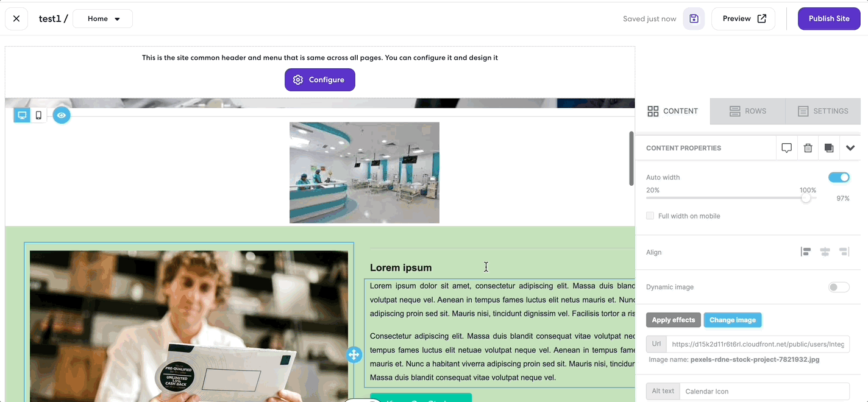The image size is (868, 402).
Task: Switch to the ROWS tab
Action: point(747,111)
